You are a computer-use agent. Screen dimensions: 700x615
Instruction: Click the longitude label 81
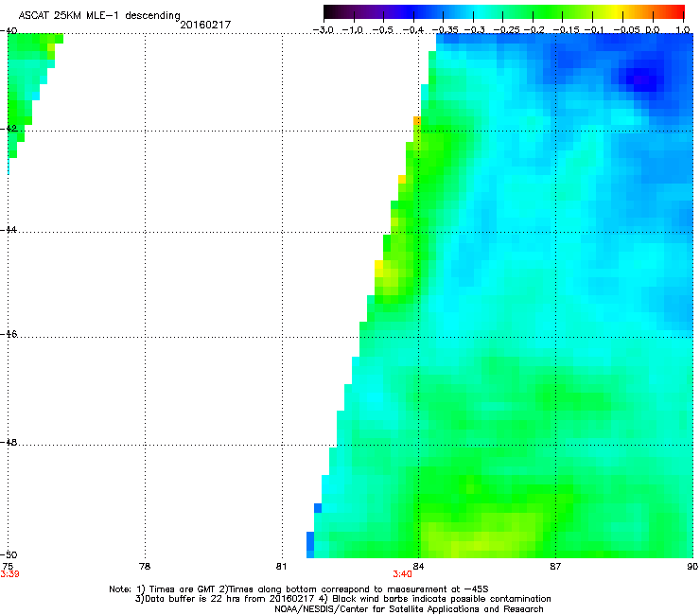click(281, 567)
